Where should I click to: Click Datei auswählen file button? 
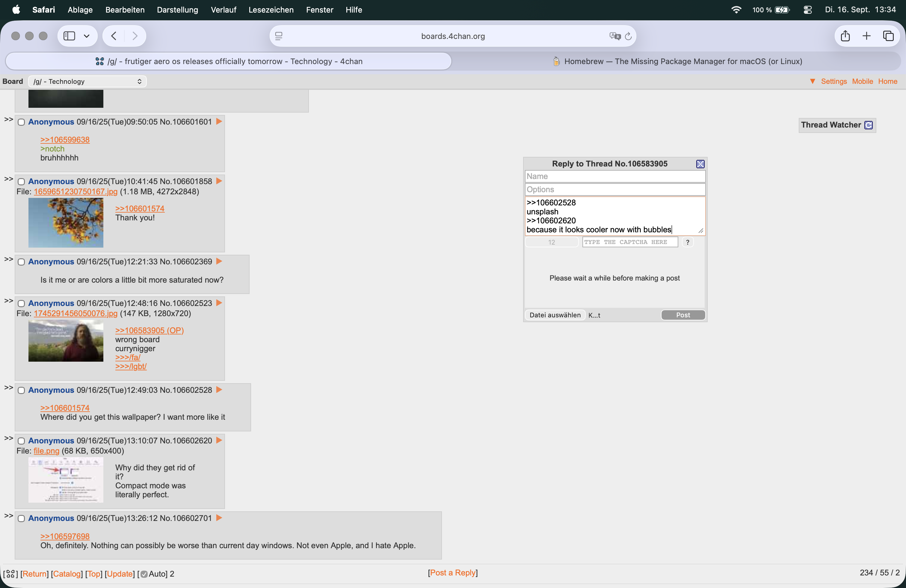[555, 315]
